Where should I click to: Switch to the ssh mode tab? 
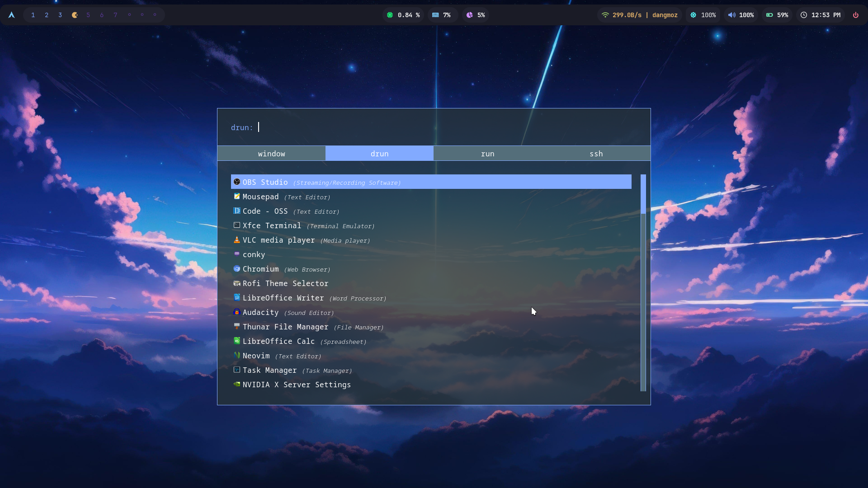click(596, 154)
